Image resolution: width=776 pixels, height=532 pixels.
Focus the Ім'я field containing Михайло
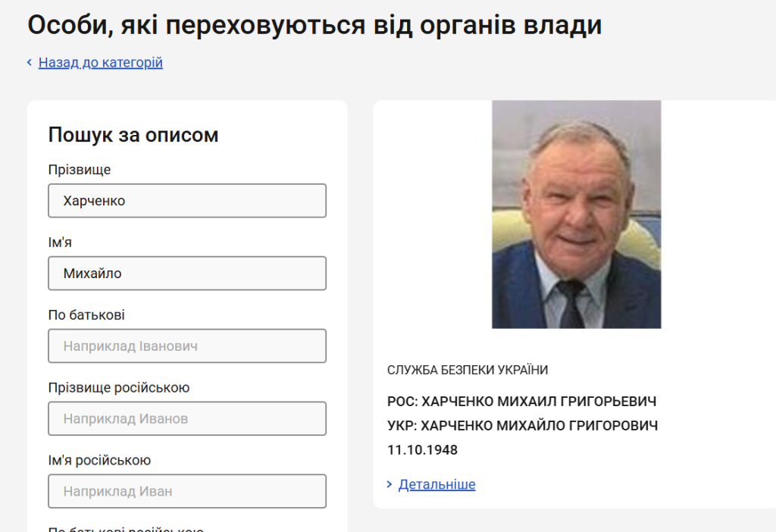point(187,274)
